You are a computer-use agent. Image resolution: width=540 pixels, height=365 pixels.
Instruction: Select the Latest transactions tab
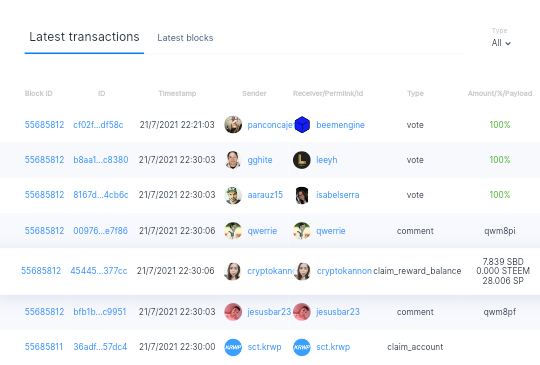click(84, 37)
